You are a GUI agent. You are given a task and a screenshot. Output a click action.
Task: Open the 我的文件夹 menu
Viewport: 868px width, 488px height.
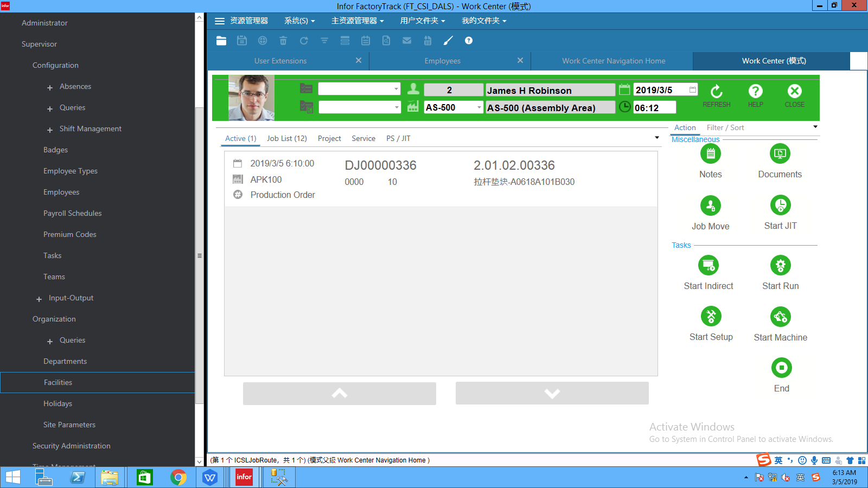click(484, 21)
